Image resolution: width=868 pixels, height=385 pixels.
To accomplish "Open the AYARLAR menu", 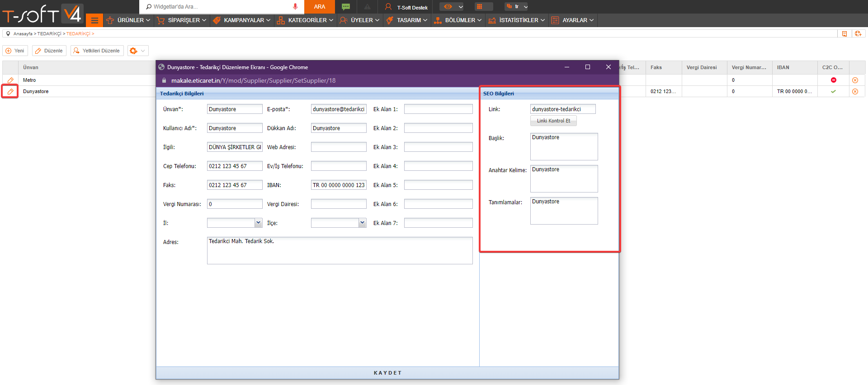I will click(573, 20).
